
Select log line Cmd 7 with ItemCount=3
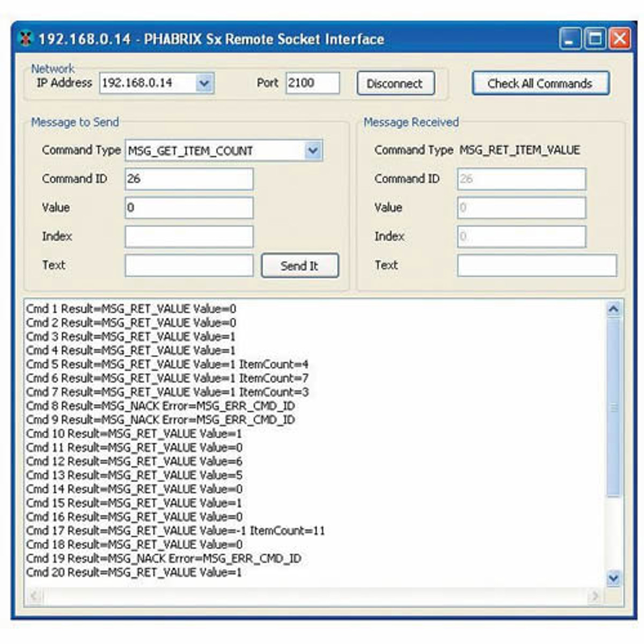pos(167,392)
